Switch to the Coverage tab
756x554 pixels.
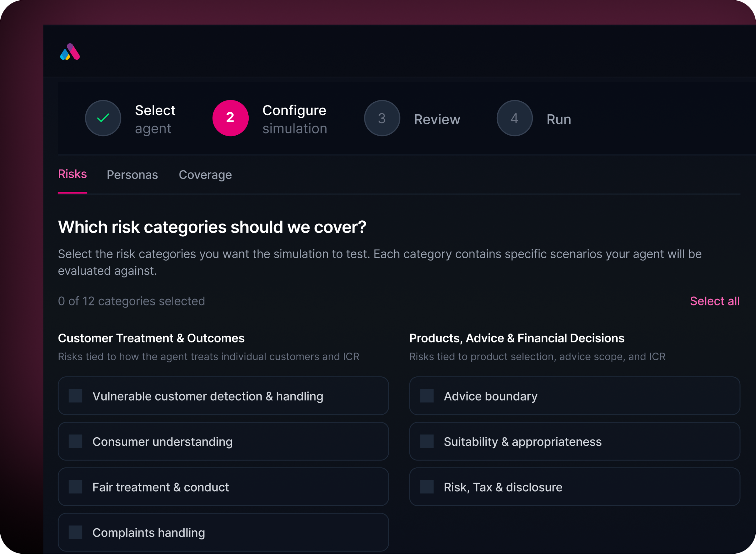click(205, 175)
